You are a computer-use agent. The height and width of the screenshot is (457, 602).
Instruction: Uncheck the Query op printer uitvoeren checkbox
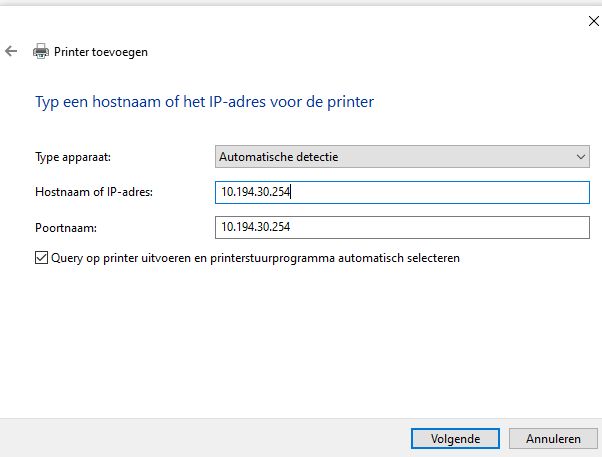[41, 258]
